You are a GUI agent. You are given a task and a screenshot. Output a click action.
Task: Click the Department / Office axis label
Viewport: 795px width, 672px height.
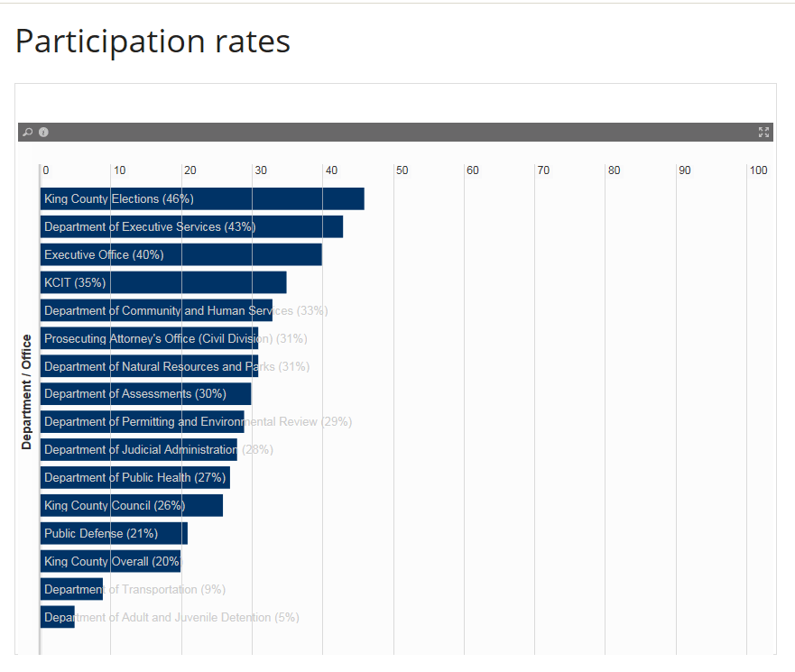click(x=27, y=391)
